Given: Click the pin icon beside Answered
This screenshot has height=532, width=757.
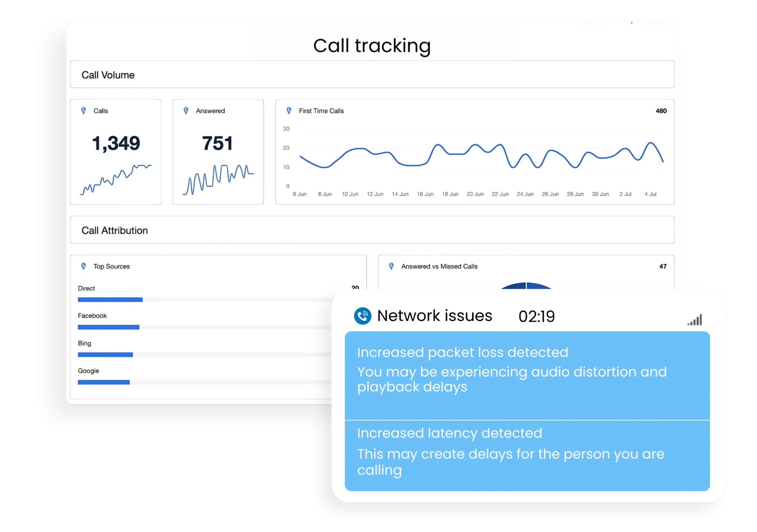Looking at the screenshot, I should tap(186, 111).
